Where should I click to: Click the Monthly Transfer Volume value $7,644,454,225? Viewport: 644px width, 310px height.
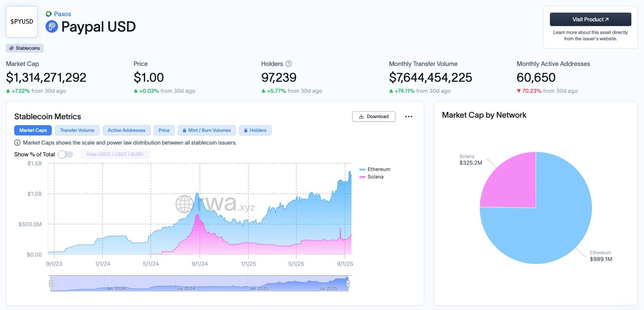tap(431, 77)
